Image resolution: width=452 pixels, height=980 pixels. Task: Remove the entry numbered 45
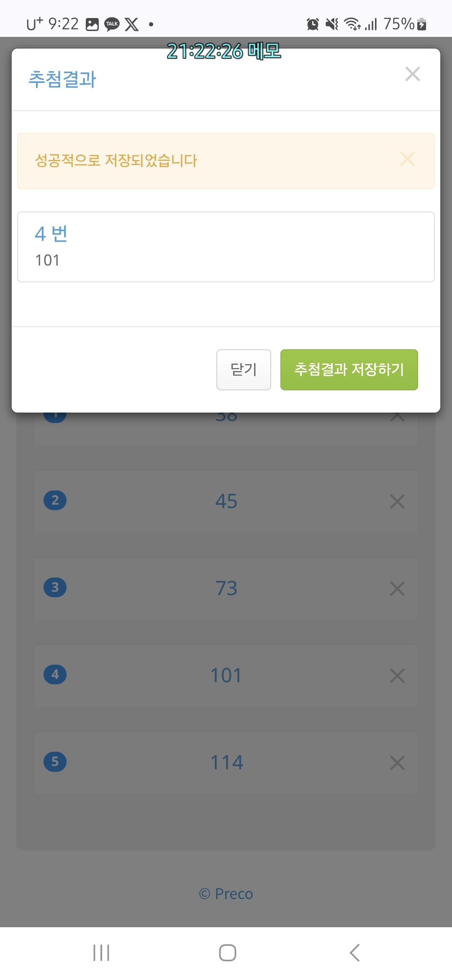[x=397, y=501]
